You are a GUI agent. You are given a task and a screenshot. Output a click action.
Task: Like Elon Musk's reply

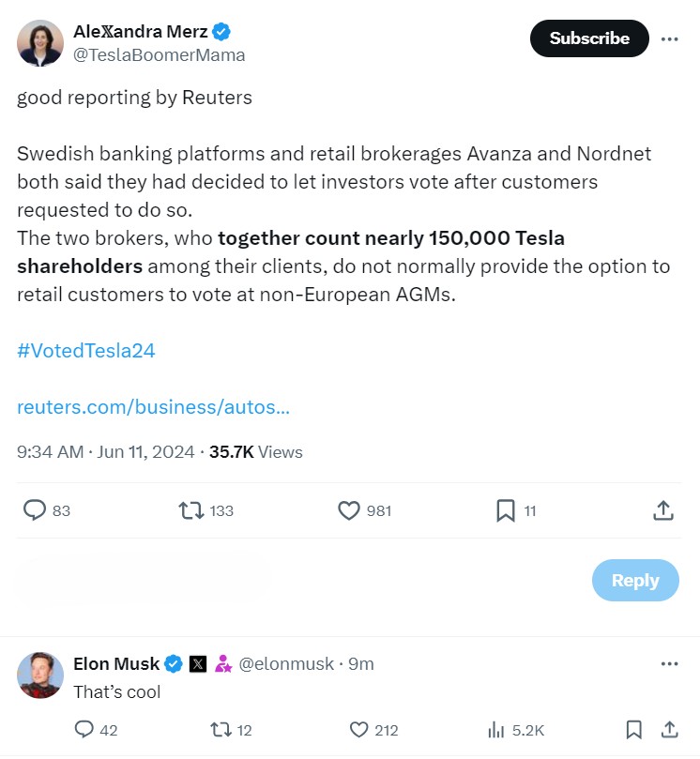(358, 730)
